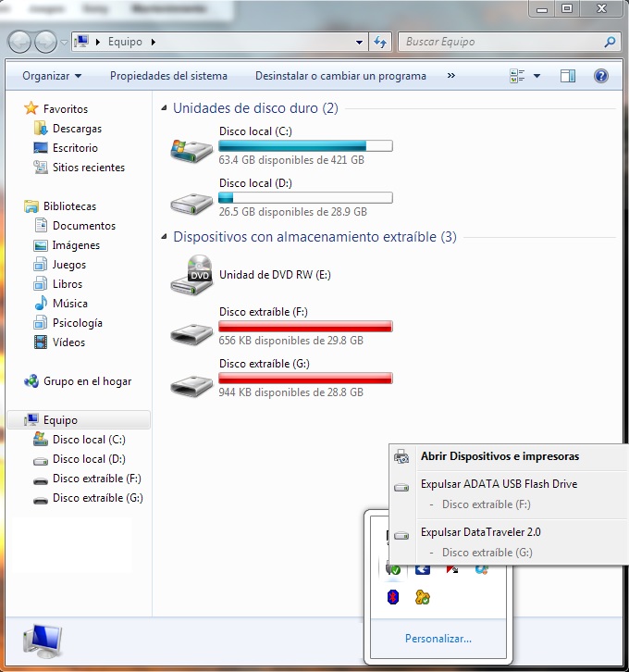The image size is (629, 672).
Task: Toggle the preview pane button
Action: coord(568,76)
